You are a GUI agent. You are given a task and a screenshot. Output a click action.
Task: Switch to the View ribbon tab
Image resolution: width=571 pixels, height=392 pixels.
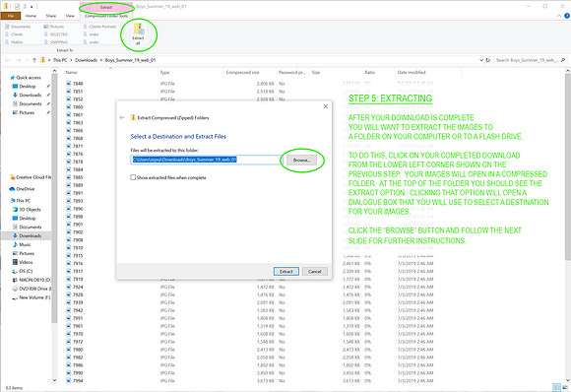click(x=70, y=16)
